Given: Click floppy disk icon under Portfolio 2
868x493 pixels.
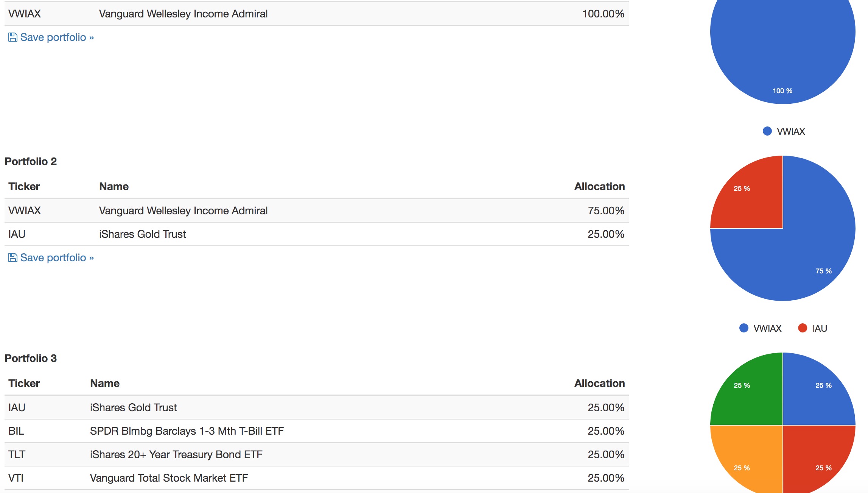Looking at the screenshot, I should pos(13,257).
